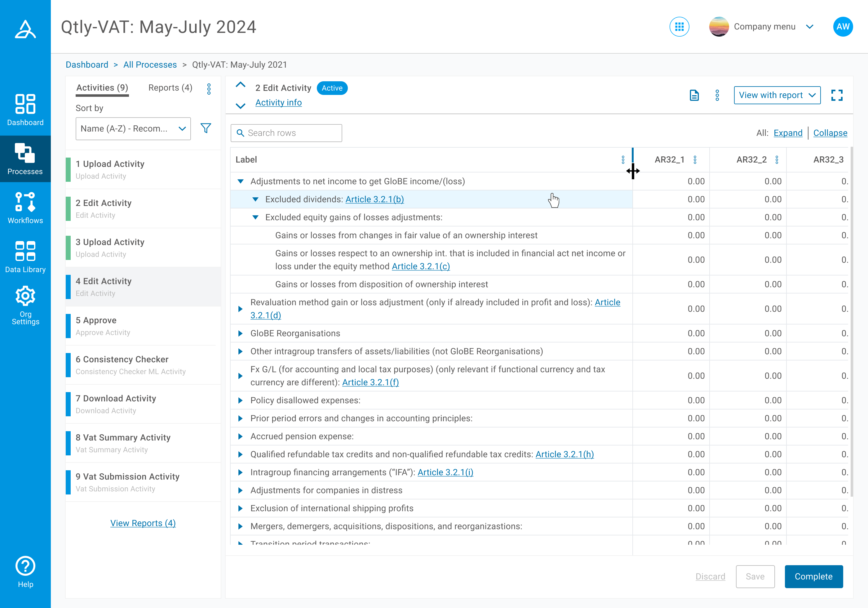Open the View with report dropdown
This screenshot has width=868, height=608.
click(777, 95)
